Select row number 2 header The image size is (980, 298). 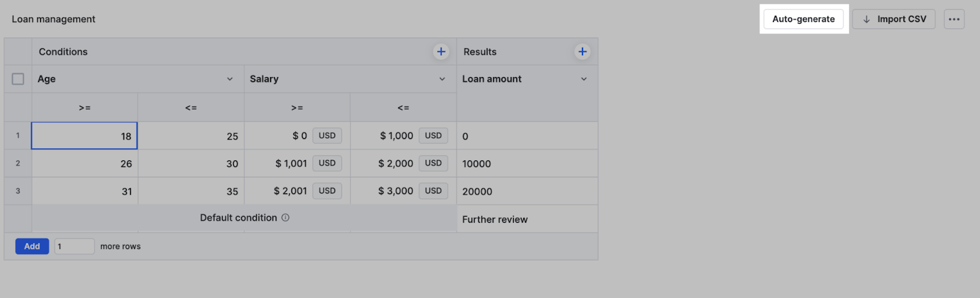point(18,163)
